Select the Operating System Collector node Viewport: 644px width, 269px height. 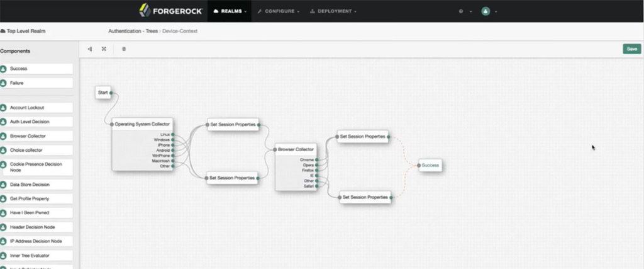[142, 124]
